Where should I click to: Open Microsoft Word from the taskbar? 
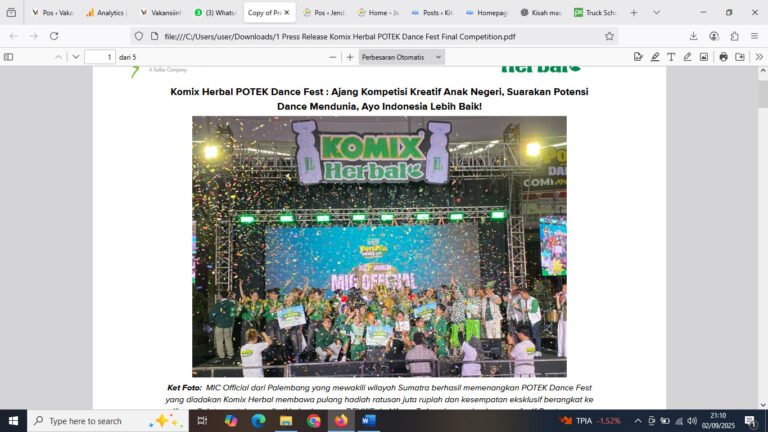tap(369, 421)
